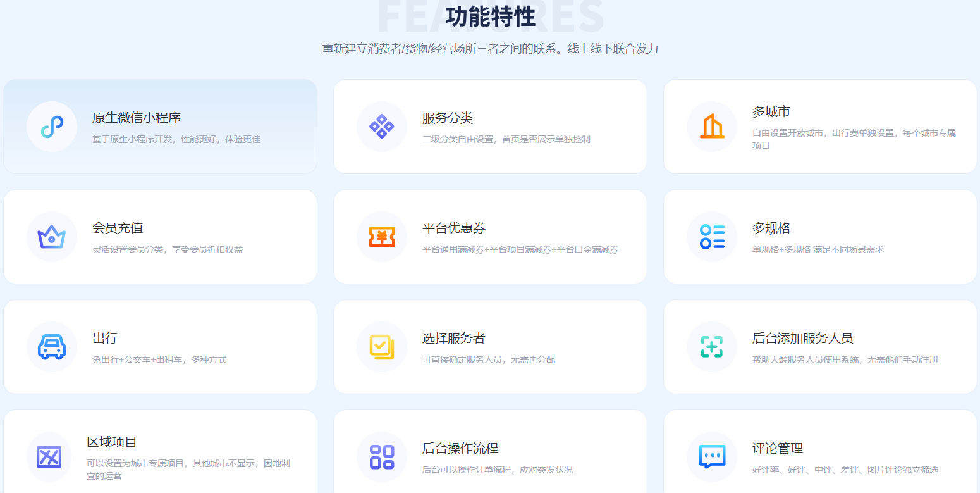Select the 选择服务者 heading

coord(454,338)
